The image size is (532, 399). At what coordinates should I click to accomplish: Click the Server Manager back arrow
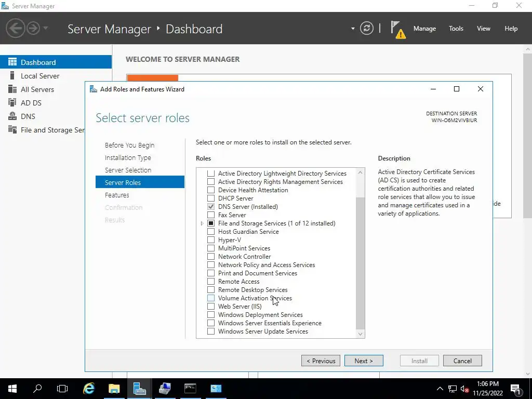(x=15, y=28)
